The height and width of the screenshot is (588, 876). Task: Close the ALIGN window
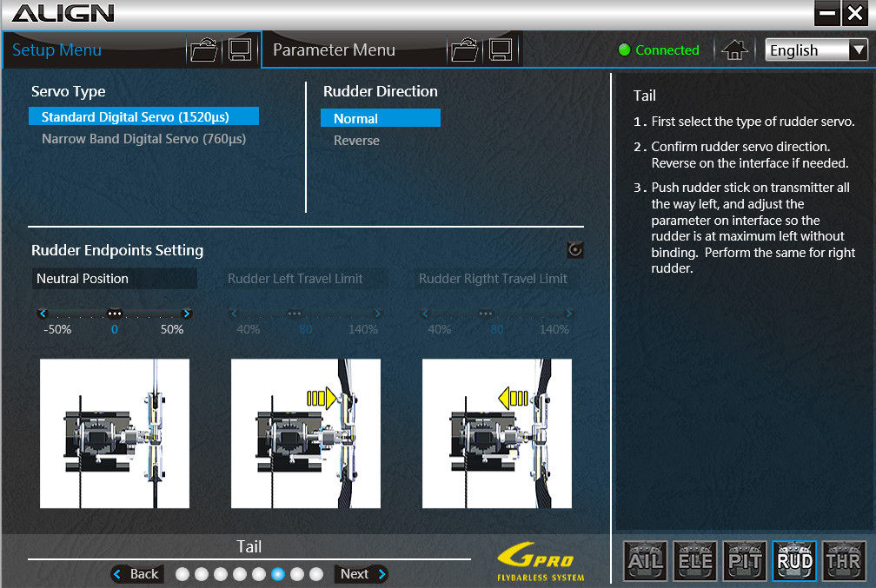click(855, 13)
